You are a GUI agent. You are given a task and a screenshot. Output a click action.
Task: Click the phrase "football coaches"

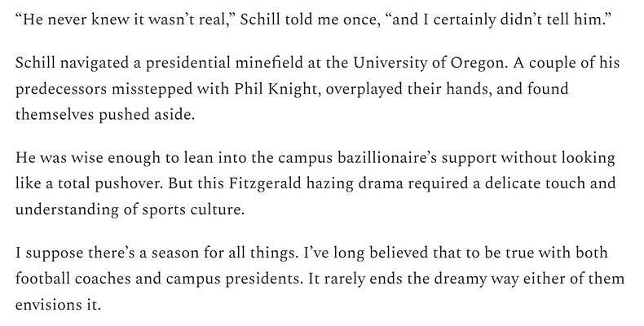(x=73, y=277)
